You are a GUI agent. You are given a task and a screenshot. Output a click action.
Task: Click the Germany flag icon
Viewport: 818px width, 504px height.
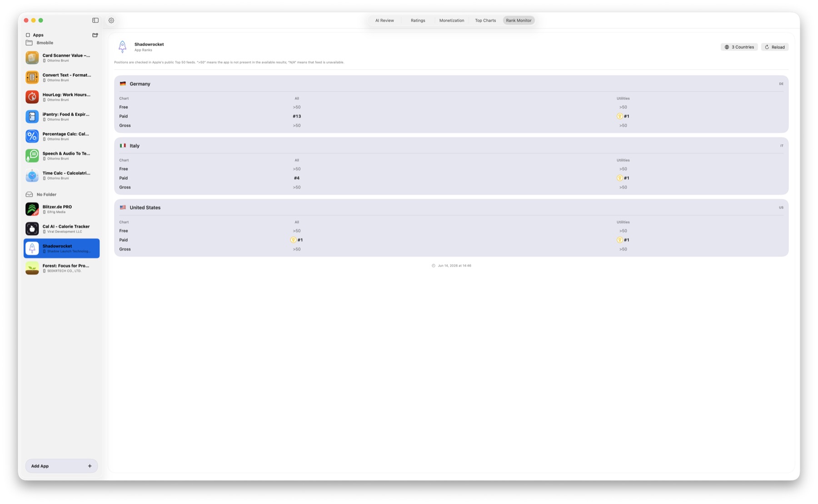(x=123, y=84)
